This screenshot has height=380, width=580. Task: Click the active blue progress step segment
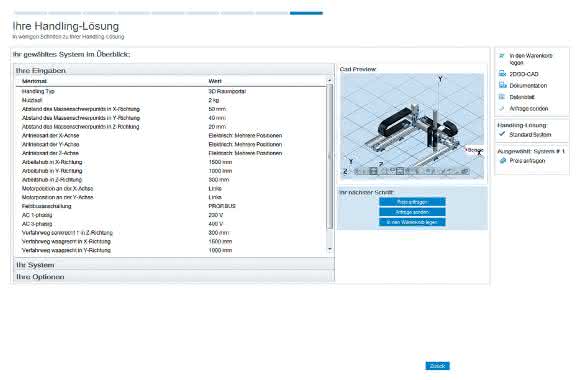tap(306, 13)
